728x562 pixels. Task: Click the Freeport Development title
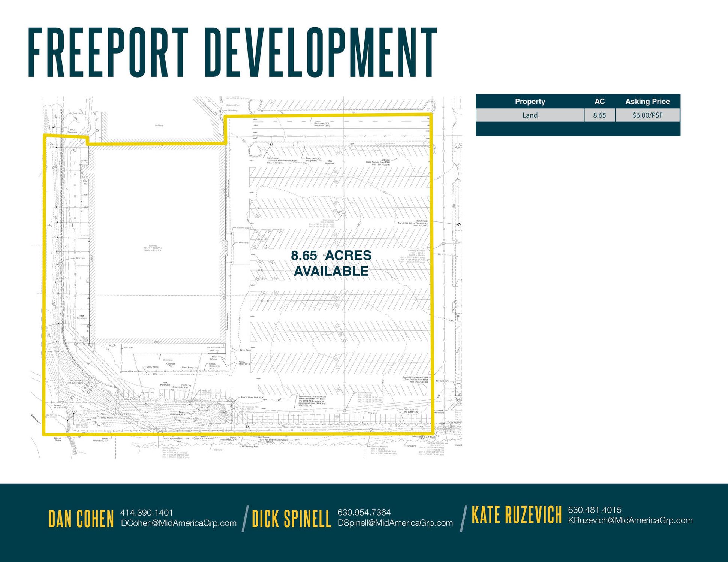[x=232, y=52]
